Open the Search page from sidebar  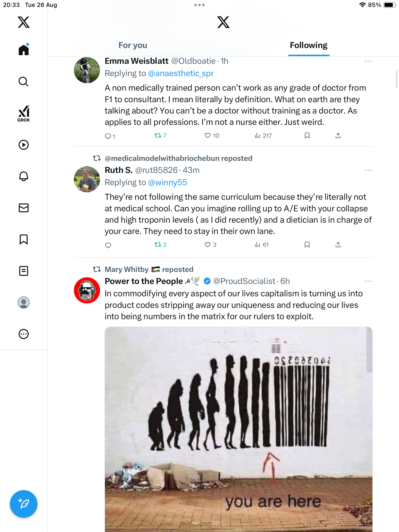[24, 82]
